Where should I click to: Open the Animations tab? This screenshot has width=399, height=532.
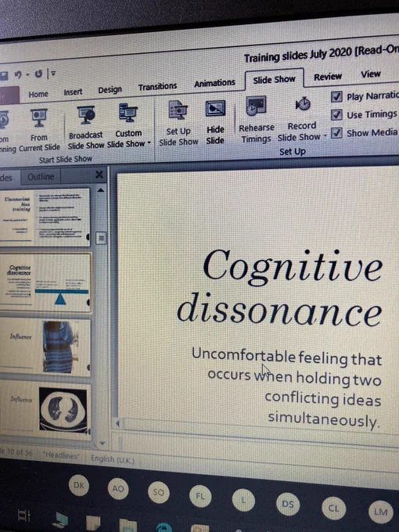click(214, 83)
